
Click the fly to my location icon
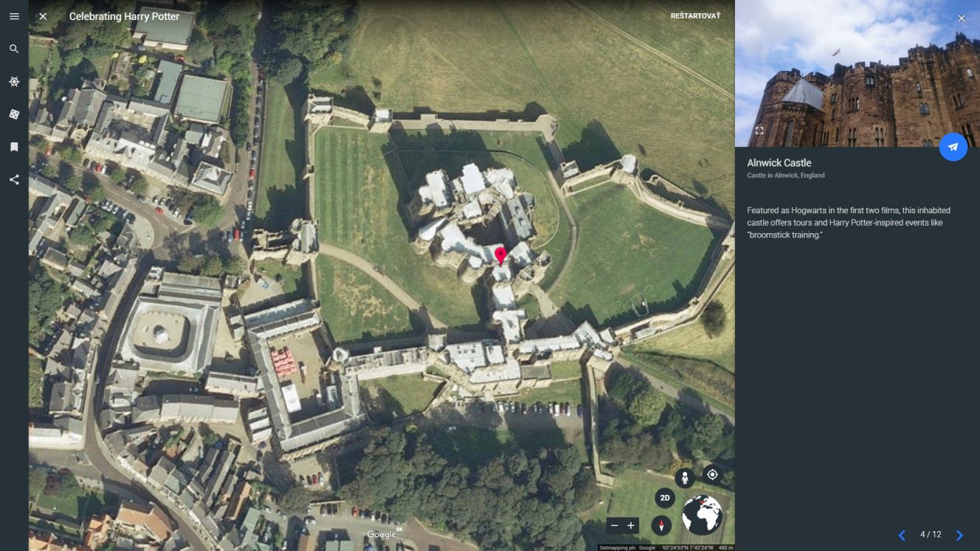click(712, 474)
